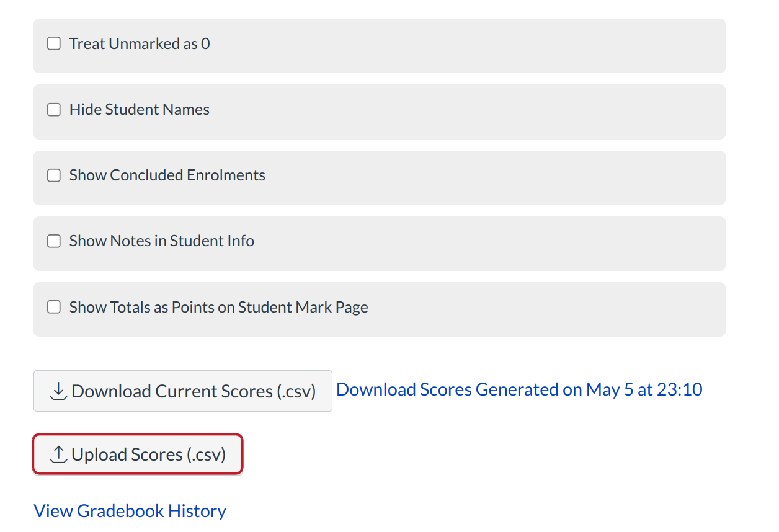Open Download Scores Generated on May 5 link
Screen dimensions: 779x532
519,389
